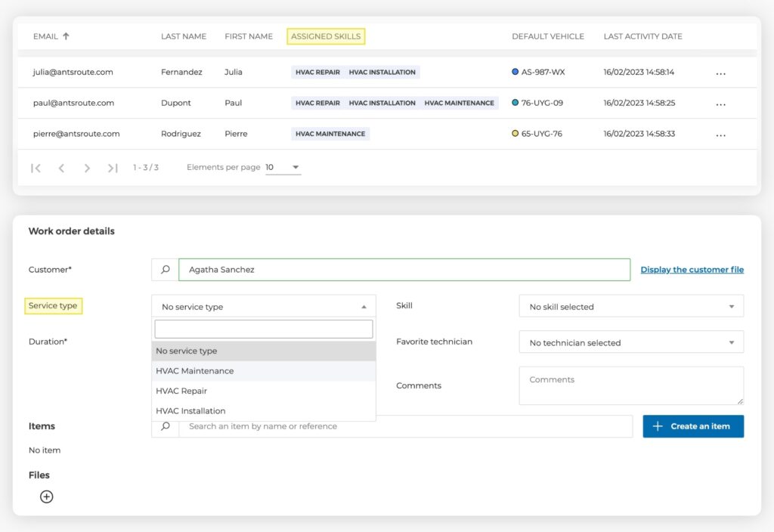Open the ellipsis menu on Pierre Rodriguez's row
The width and height of the screenshot is (774, 532).
[x=720, y=133]
